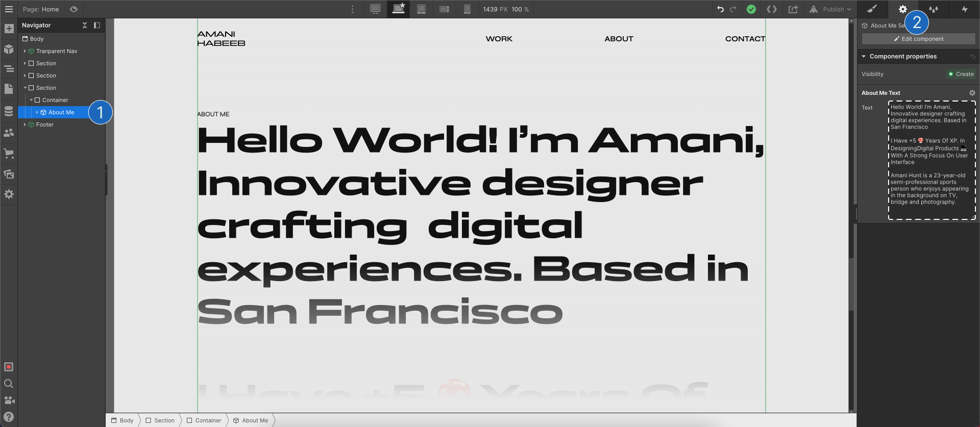
Task: Open the main hamburger menu
Action: (x=9, y=9)
